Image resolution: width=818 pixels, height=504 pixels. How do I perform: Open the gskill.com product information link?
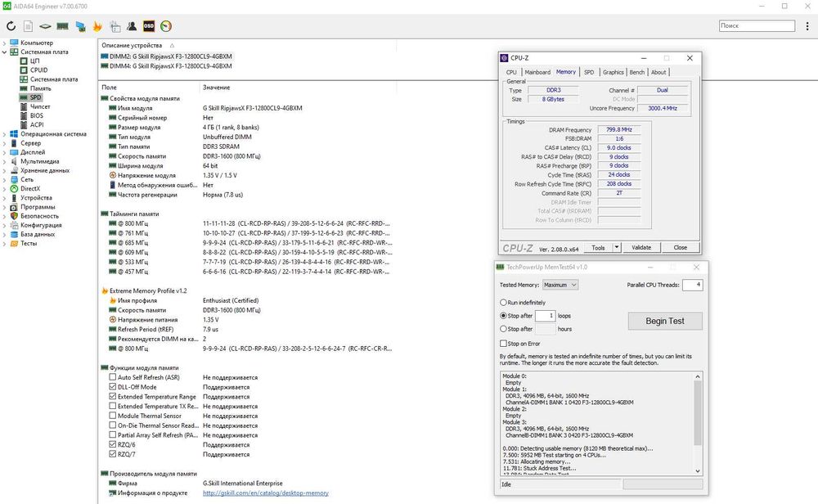[x=266, y=493]
